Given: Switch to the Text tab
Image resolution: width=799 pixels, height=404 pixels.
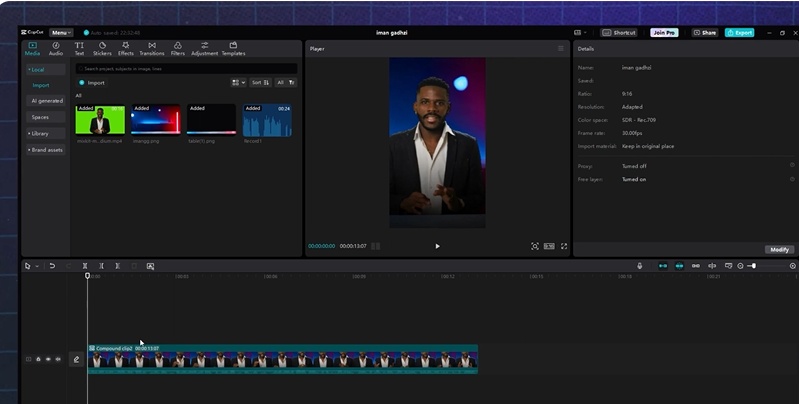Looking at the screenshot, I should [79, 49].
